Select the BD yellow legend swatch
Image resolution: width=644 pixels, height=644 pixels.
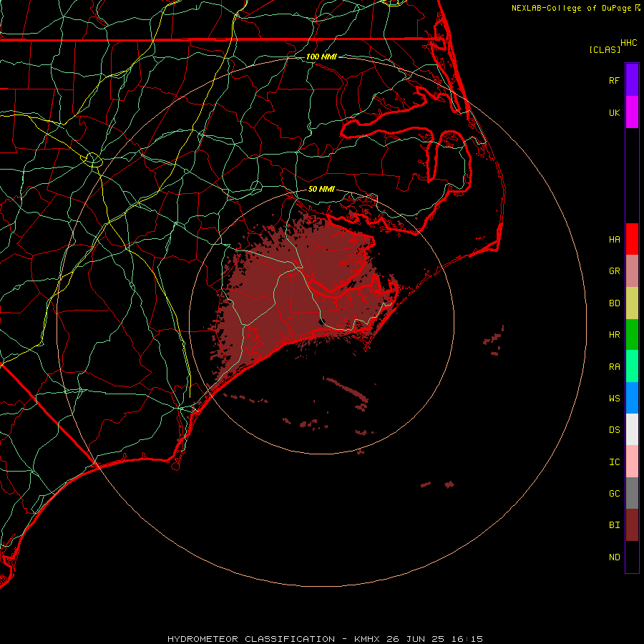click(632, 303)
